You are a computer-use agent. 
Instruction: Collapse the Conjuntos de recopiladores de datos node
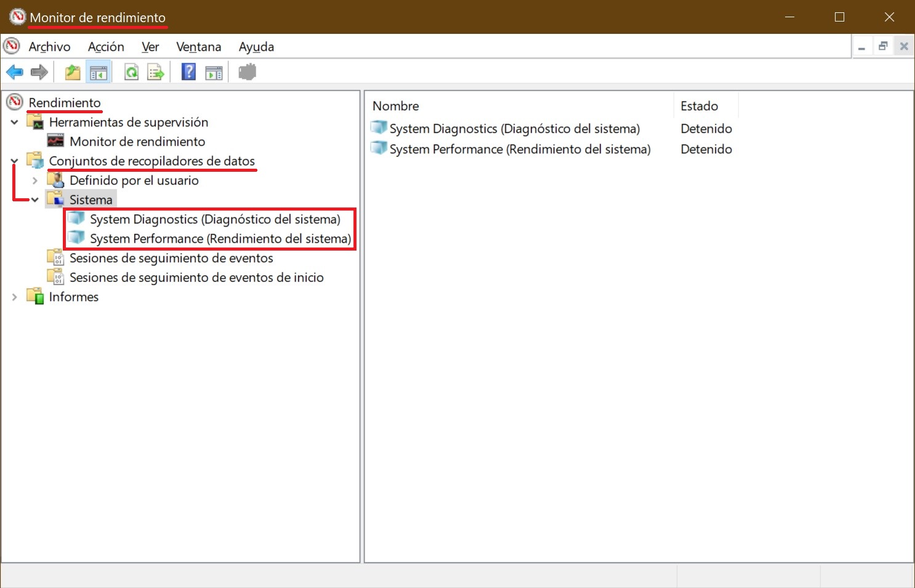click(x=14, y=161)
